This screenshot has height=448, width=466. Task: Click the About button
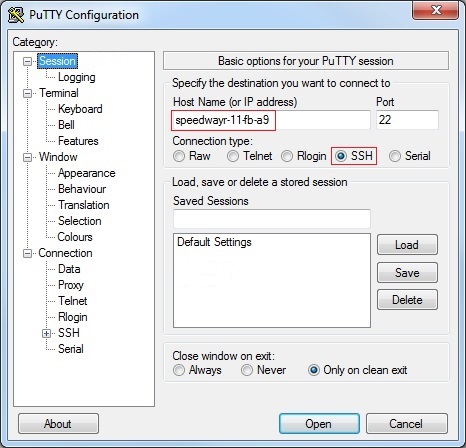tap(58, 424)
